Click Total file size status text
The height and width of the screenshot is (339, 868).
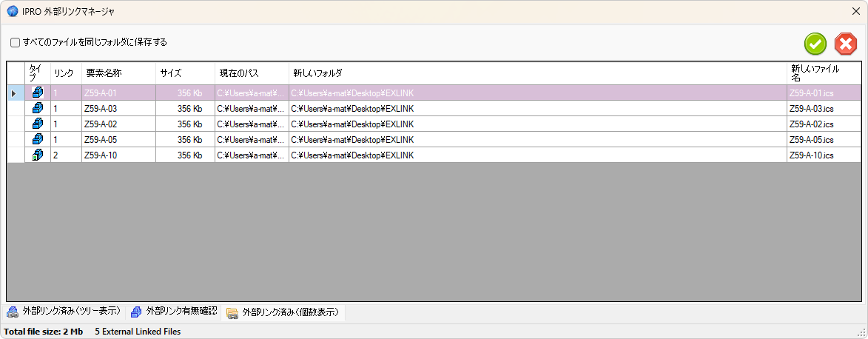pyautogui.click(x=43, y=332)
